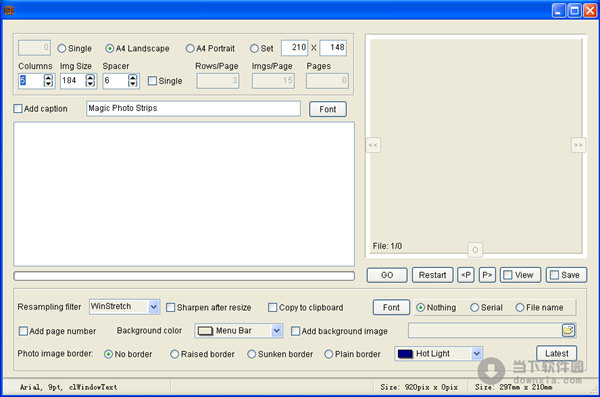Viewport: 600px width, 397px height.
Task: Click the Magic Photo Strips caption field
Action: click(193, 108)
